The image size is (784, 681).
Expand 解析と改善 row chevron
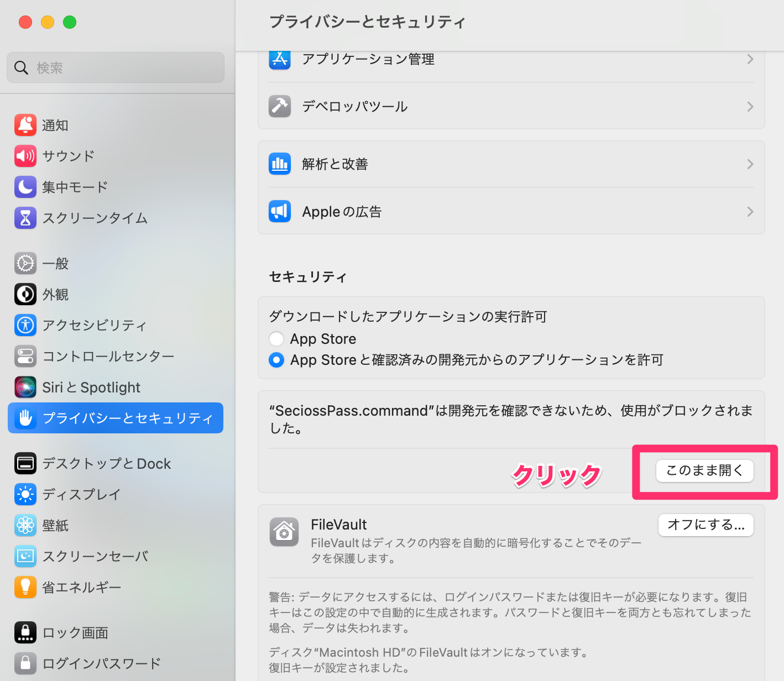click(x=750, y=164)
